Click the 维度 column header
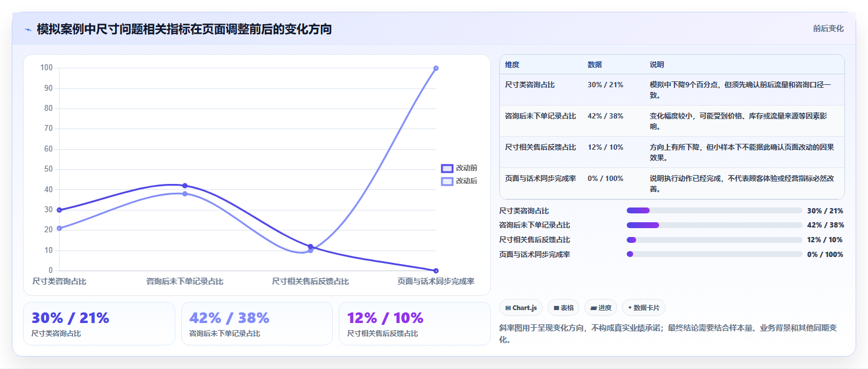This screenshot has width=868, height=369. [x=512, y=65]
